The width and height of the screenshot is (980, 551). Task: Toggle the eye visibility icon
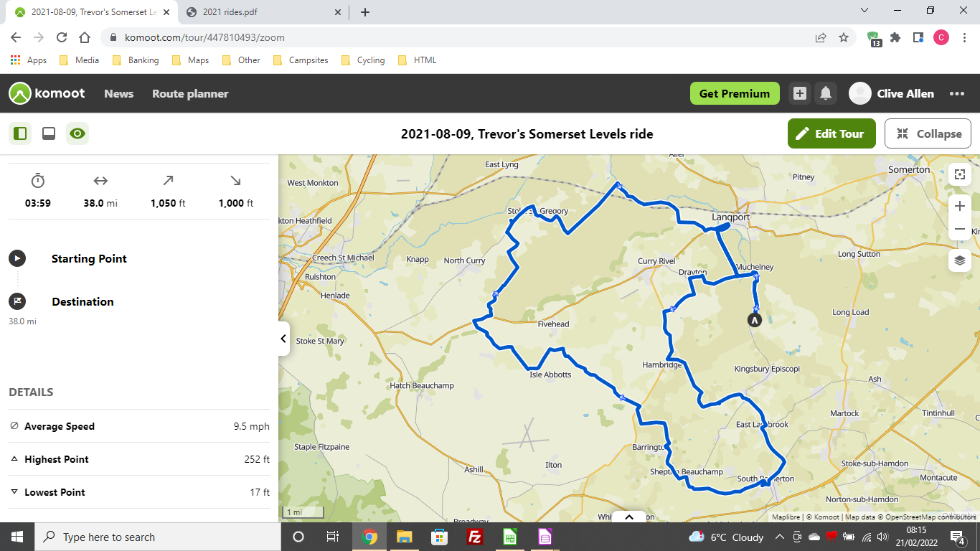[77, 133]
